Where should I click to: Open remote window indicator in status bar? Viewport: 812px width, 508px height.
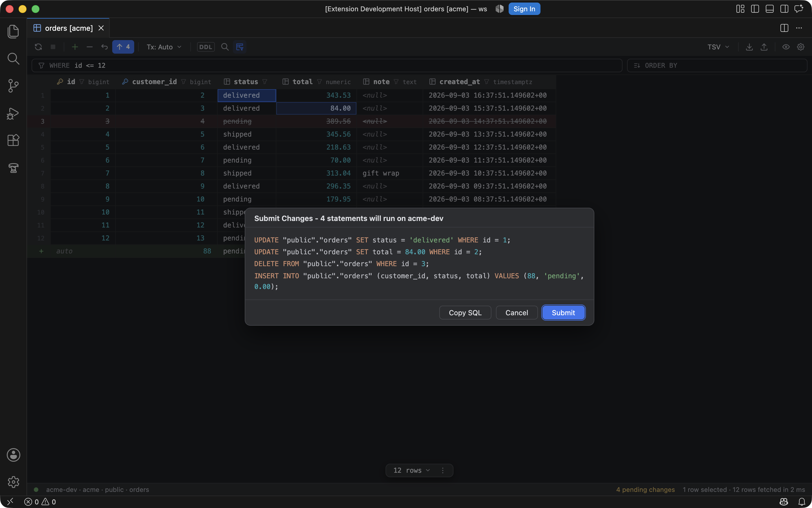10,502
